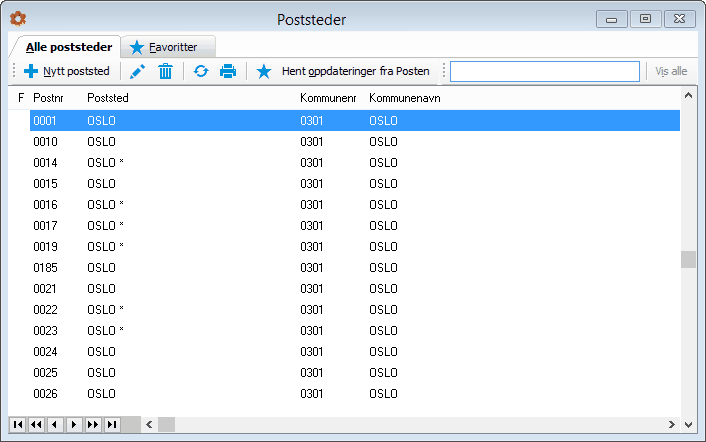Click Nytt poststed button
This screenshot has width=706, height=442.
point(67,71)
